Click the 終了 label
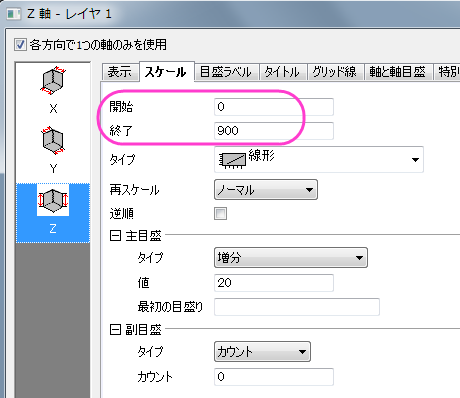Screen dimensions: 460x398 point(121,131)
